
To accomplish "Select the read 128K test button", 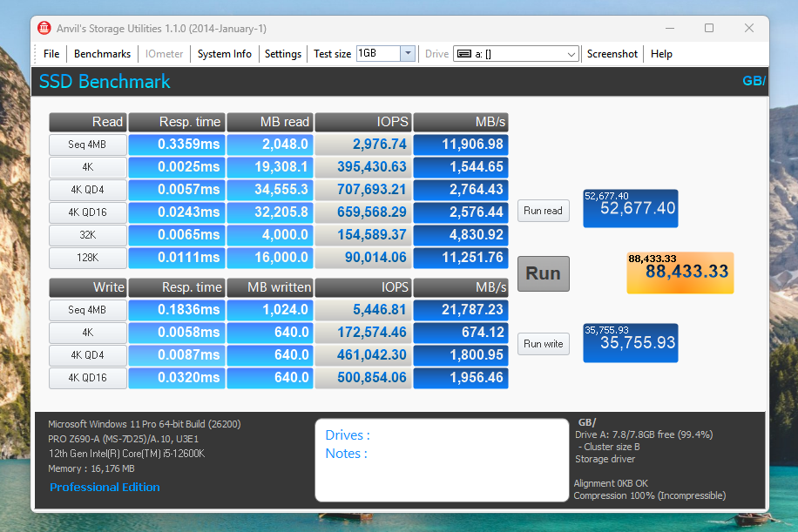I will tap(88, 258).
